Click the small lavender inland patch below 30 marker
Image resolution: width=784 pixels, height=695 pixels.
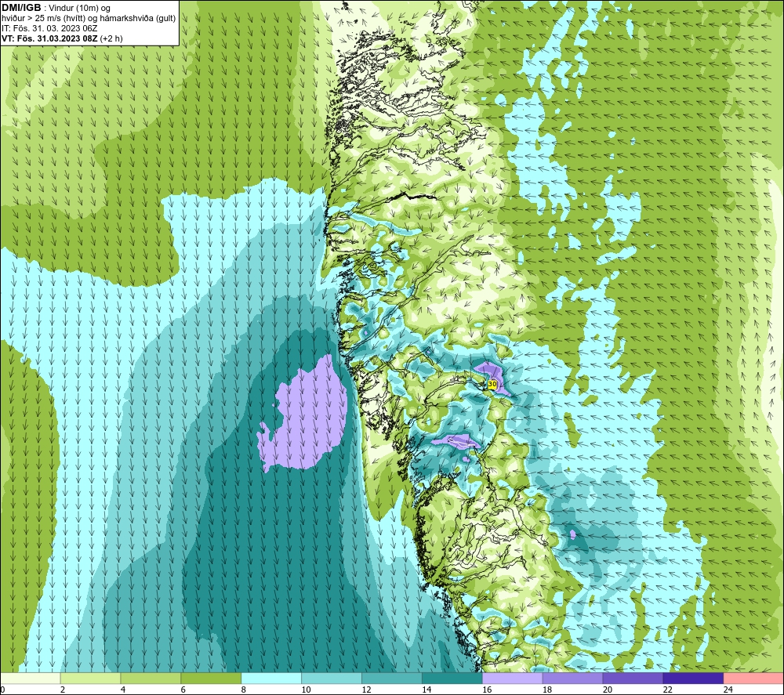coord(456,441)
